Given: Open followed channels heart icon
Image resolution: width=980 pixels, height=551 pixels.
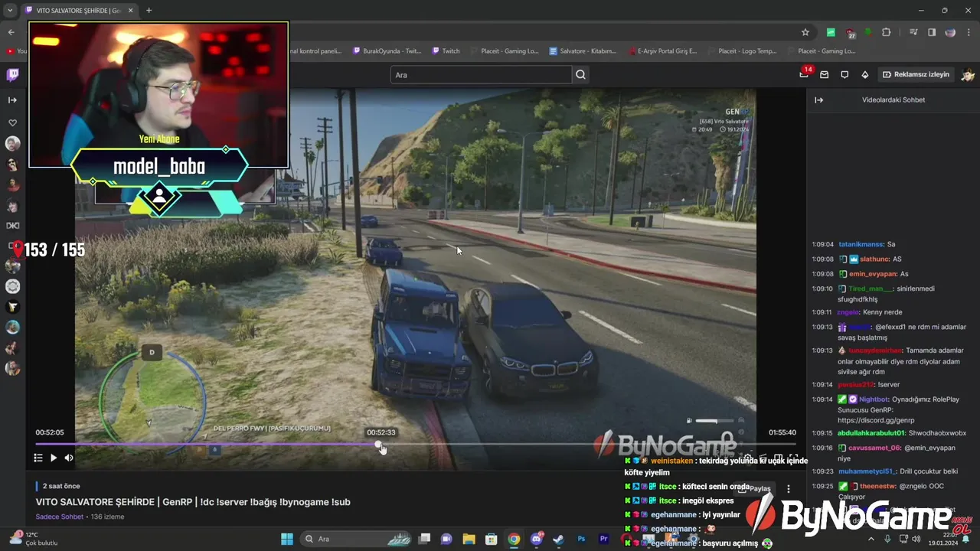Looking at the screenshot, I should (x=12, y=122).
